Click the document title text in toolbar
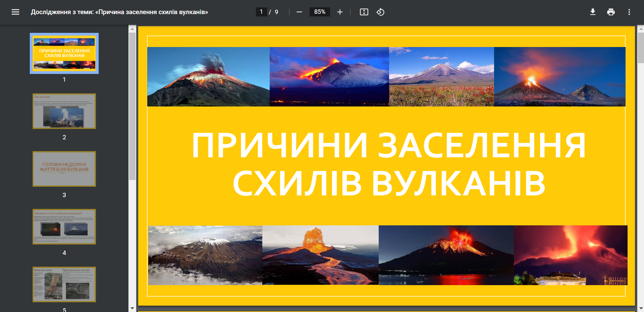Screen dimensions: 644x312 coord(119,12)
